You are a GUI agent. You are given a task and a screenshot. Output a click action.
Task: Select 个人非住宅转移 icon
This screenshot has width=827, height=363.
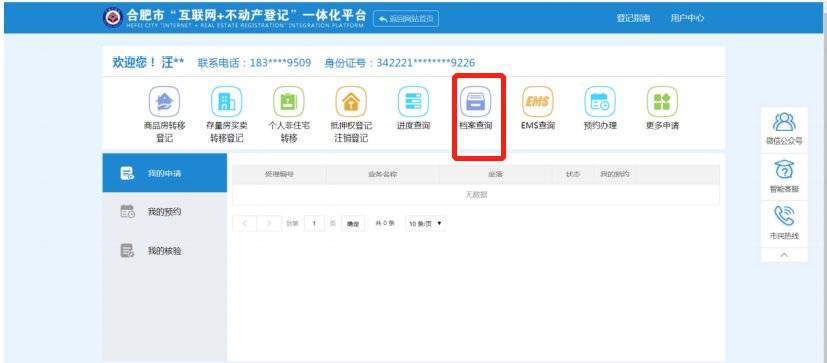pyautogui.click(x=289, y=101)
